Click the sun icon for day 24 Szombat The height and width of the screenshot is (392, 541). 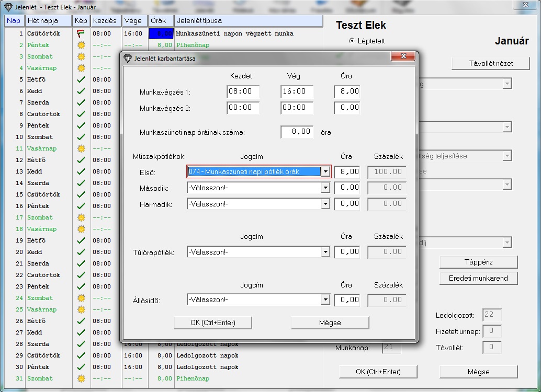click(81, 298)
